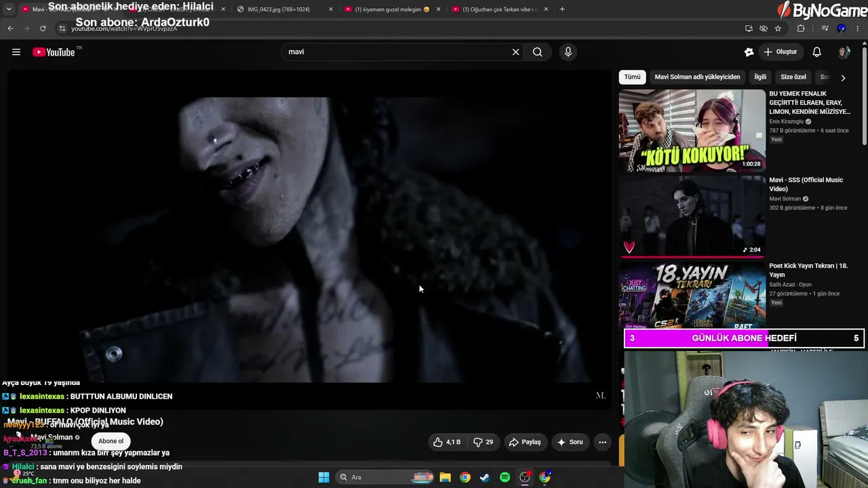
Task: Open the three-dot more actions menu
Action: pyautogui.click(x=602, y=442)
